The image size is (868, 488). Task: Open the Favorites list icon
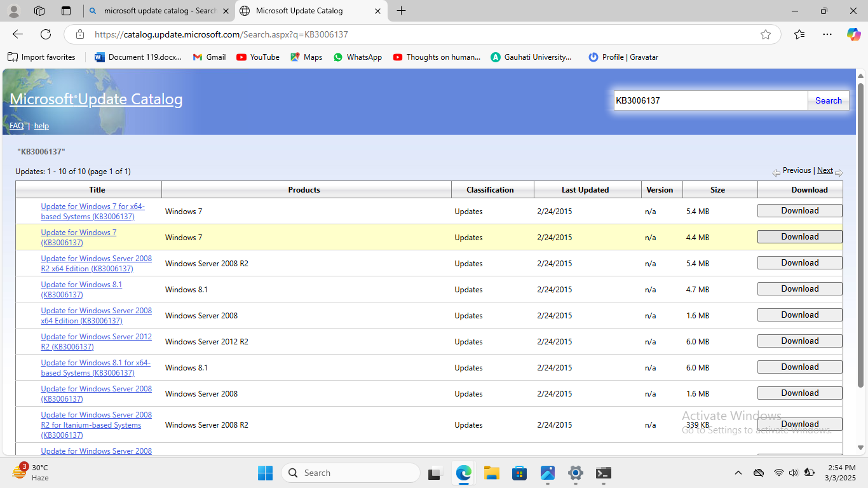[x=799, y=34]
